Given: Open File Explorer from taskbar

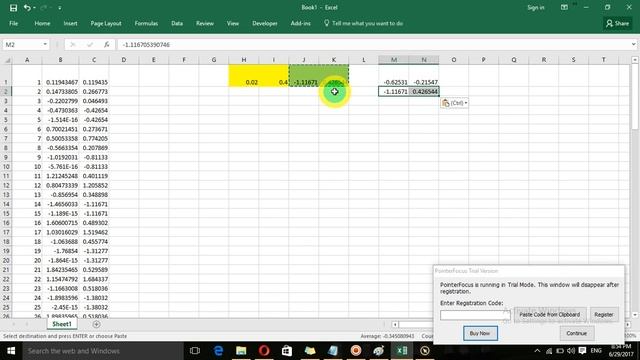Looking at the screenshot, I should pos(241,351).
